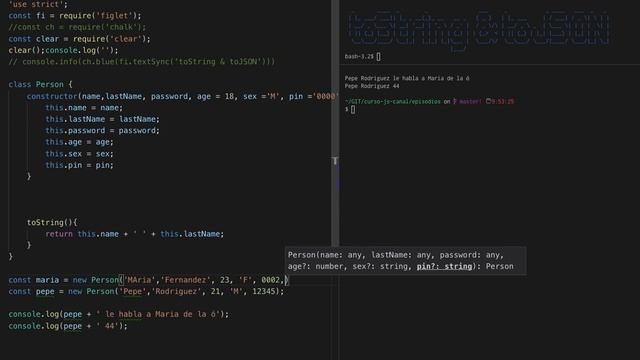Click 'age?: number' in the signature tooltip

point(315,266)
